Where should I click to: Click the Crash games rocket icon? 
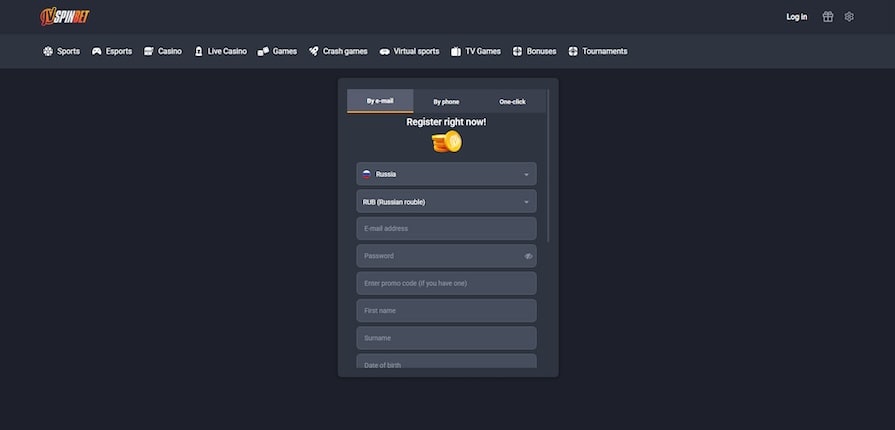coord(313,51)
